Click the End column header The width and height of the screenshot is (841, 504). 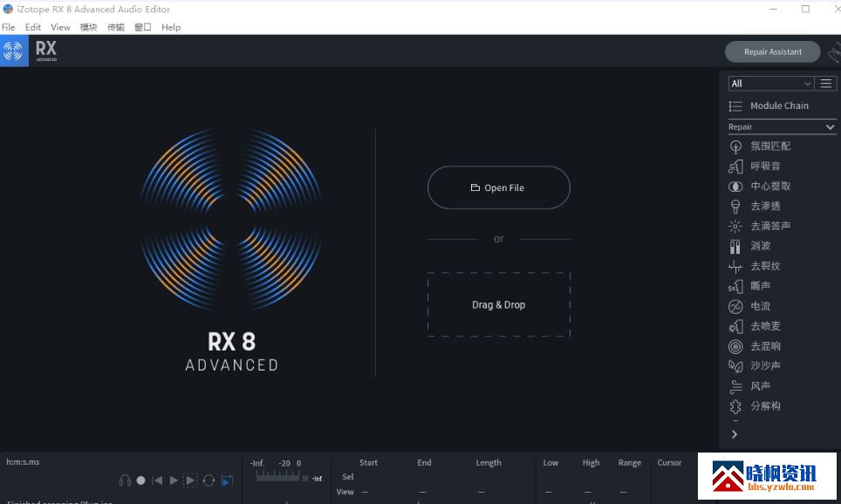tap(424, 463)
